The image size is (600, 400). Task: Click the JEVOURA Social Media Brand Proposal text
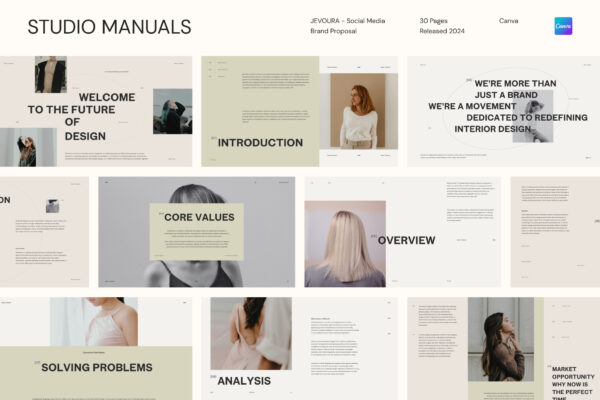pos(347,26)
